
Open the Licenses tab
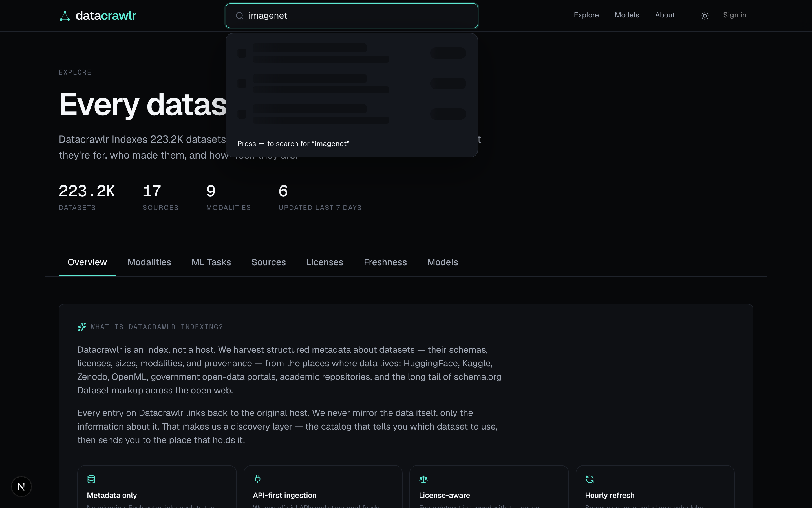[x=325, y=262]
